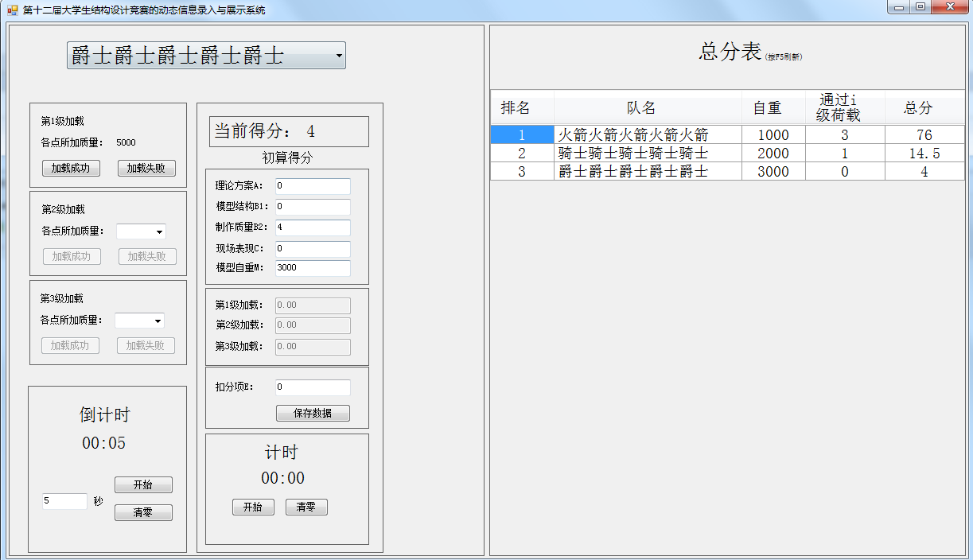Image resolution: width=973 pixels, height=560 pixels.
Task: Reset the 计时 timer with 清零
Action: tap(306, 507)
